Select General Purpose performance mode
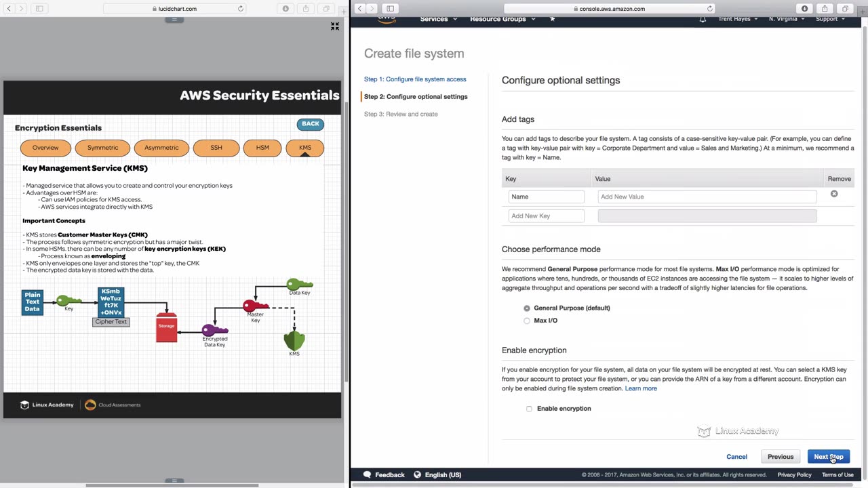868x488 pixels. point(527,308)
